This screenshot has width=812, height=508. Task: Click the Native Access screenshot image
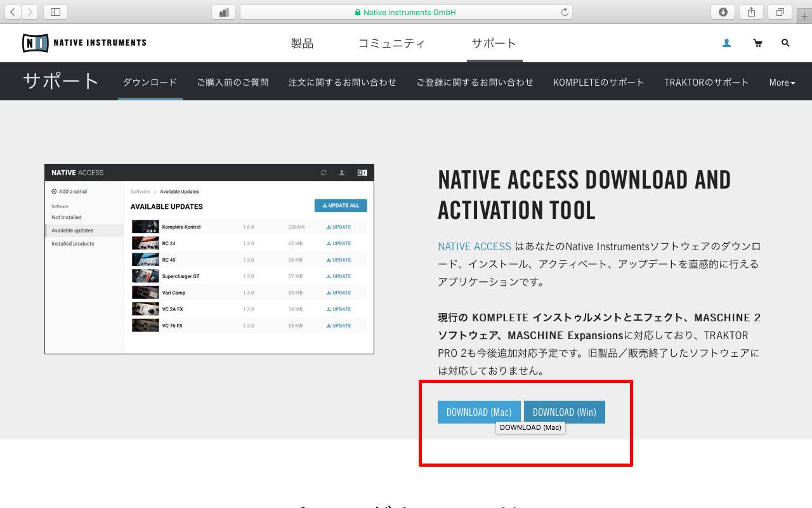tap(209, 259)
